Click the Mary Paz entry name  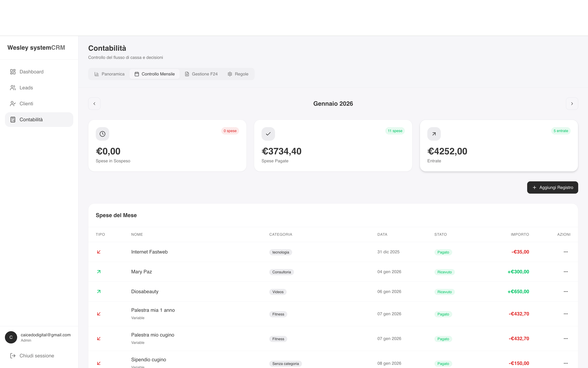pyautogui.click(x=141, y=272)
